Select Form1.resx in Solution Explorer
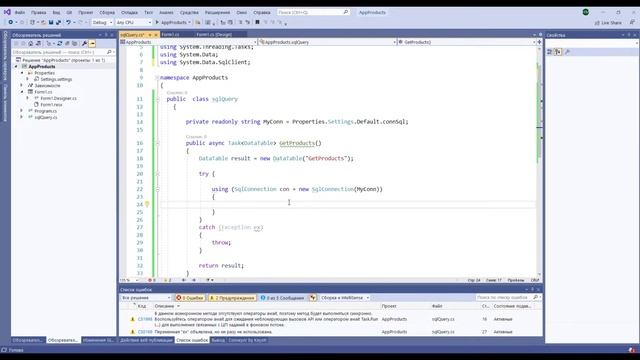 (51, 104)
